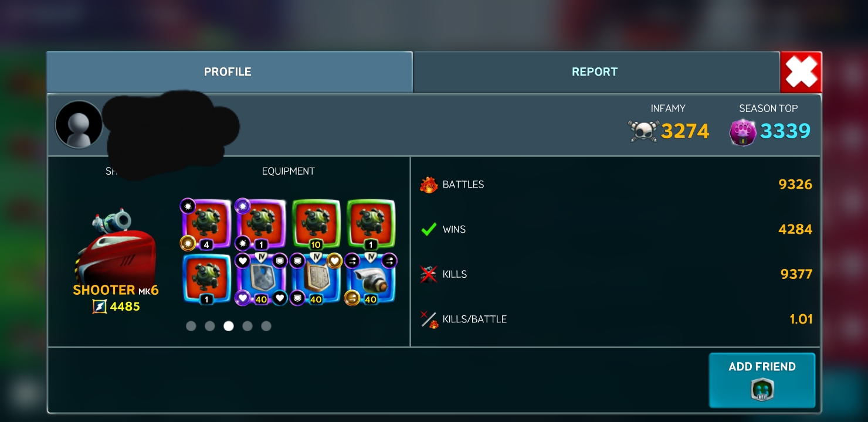Close the profile dialog with red X
This screenshot has width=868, height=422.
(801, 72)
